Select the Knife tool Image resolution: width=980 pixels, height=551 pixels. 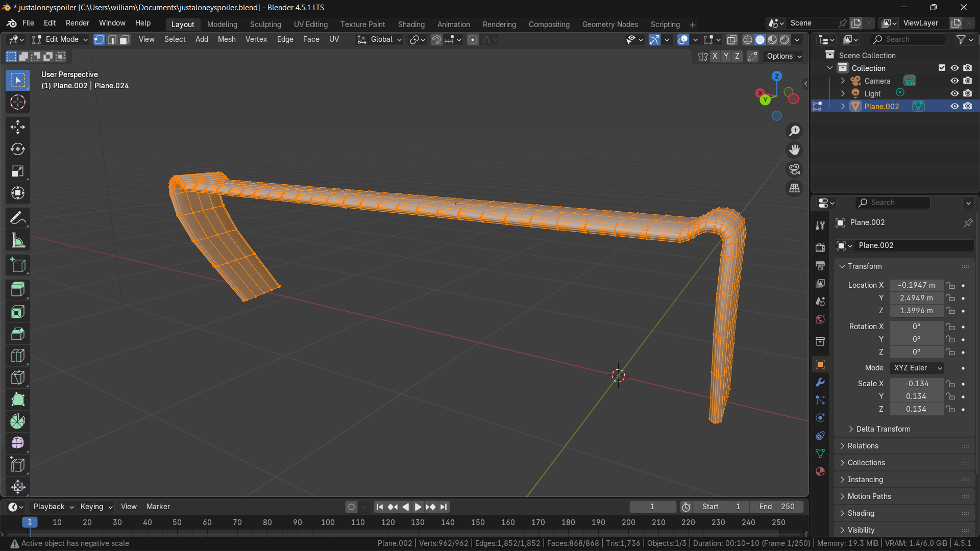point(18,378)
